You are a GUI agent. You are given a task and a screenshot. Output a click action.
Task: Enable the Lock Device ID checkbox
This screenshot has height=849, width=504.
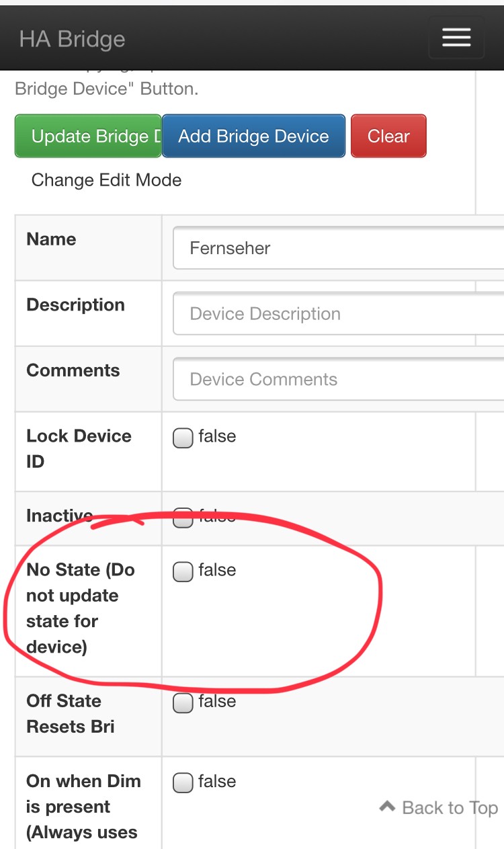(x=183, y=438)
